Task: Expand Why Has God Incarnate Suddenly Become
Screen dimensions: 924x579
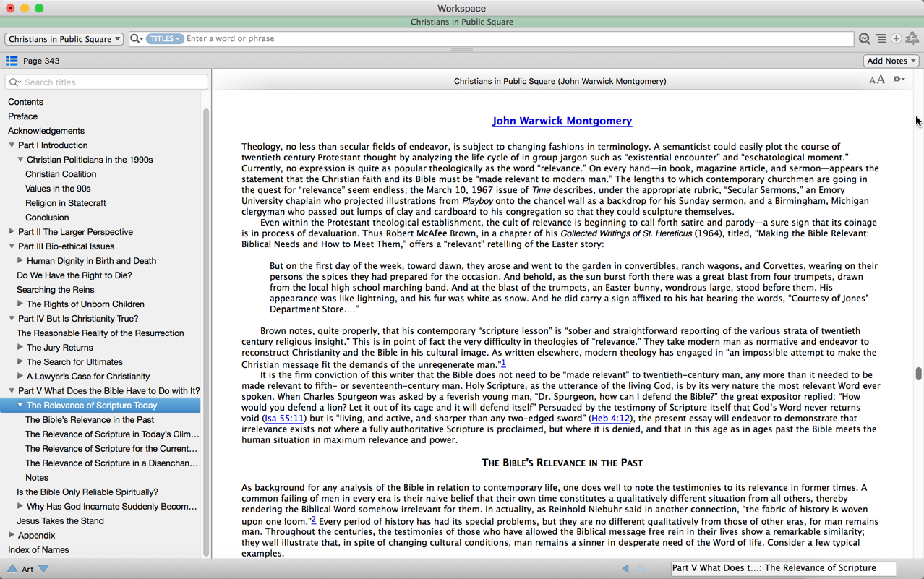Action: point(20,507)
